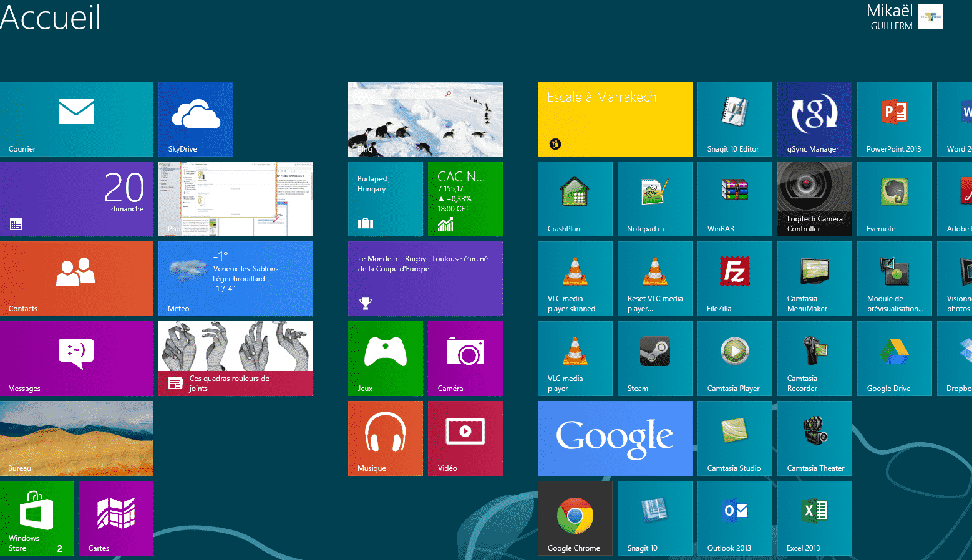Screen dimensions: 972x560
Task: Launch Outlook 2013 tile
Action: [x=734, y=518]
